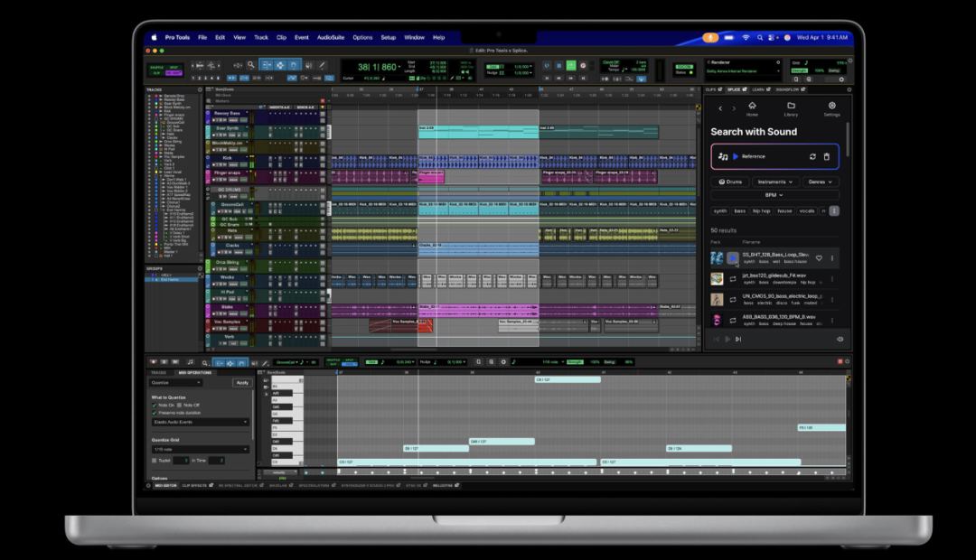976x560 pixels.
Task: Click the Apply button for Quantize
Action: click(242, 383)
